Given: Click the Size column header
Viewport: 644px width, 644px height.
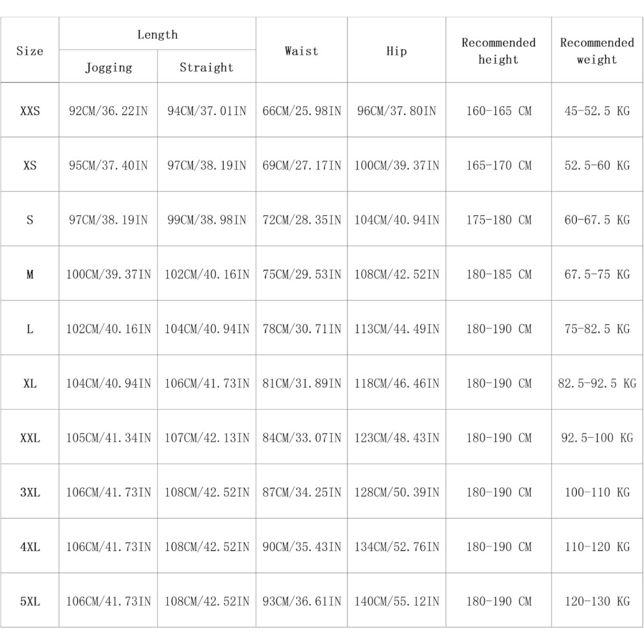Looking at the screenshot, I should [29, 51].
